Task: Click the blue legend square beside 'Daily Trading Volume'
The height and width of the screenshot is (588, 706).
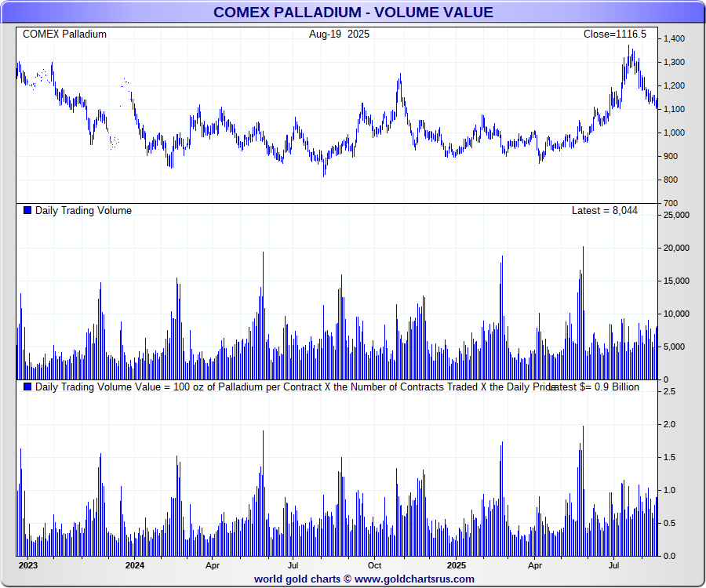Action: pyautogui.click(x=27, y=210)
